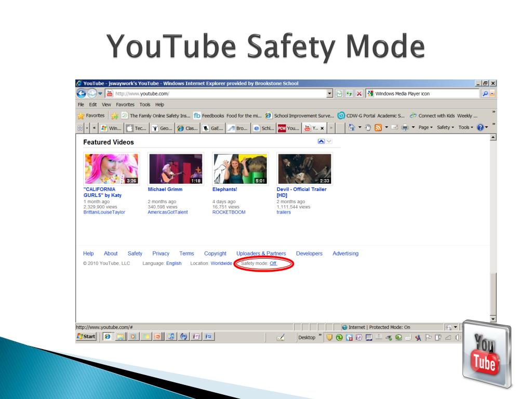
Task: Click the yellow shield icon in system tray
Action: [329, 337]
